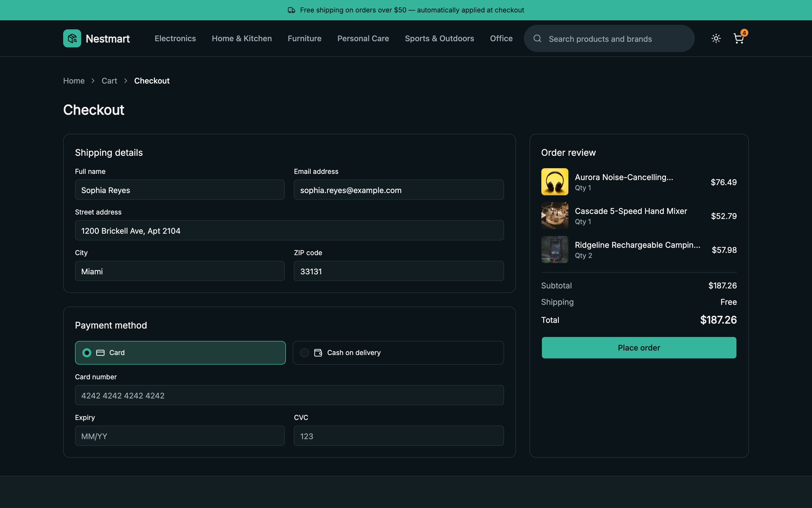The height and width of the screenshot is (508, 812).
Task: Click the Street address field
Action: 289,231
